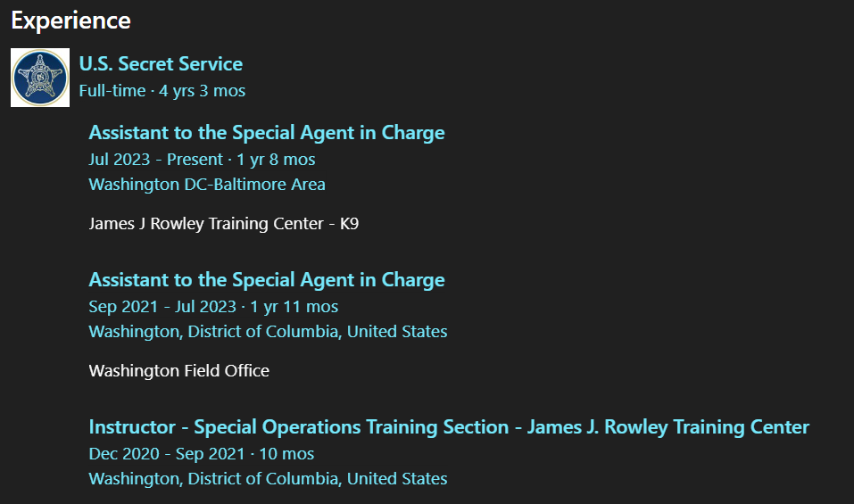The width and height of the screenshot is (854, 504).
Task: Open the first Assistant to the Special Agent in Charge role
Action: click(267, 133)
